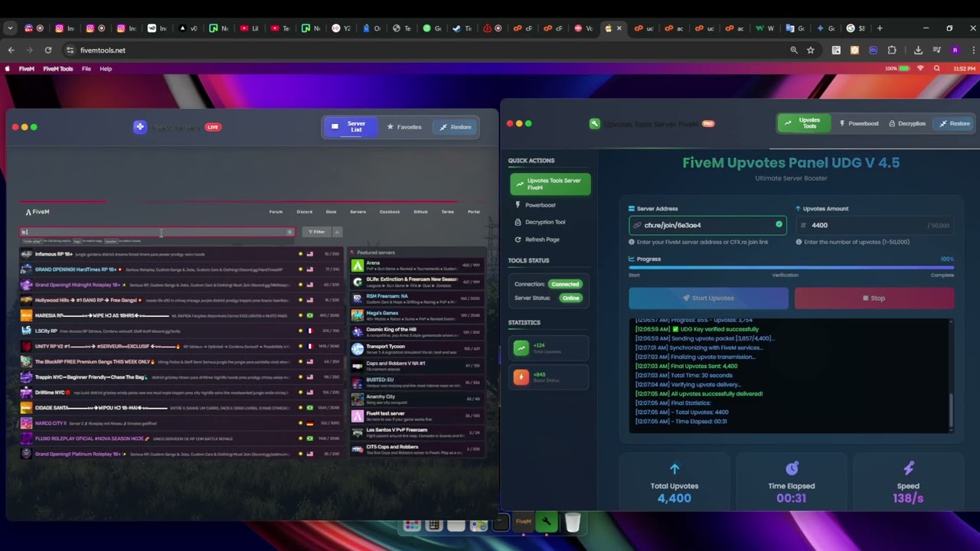Screen dimensions: 980x551
Task: Open the Powerboost tab in the top bar
Action: [858, 123]
